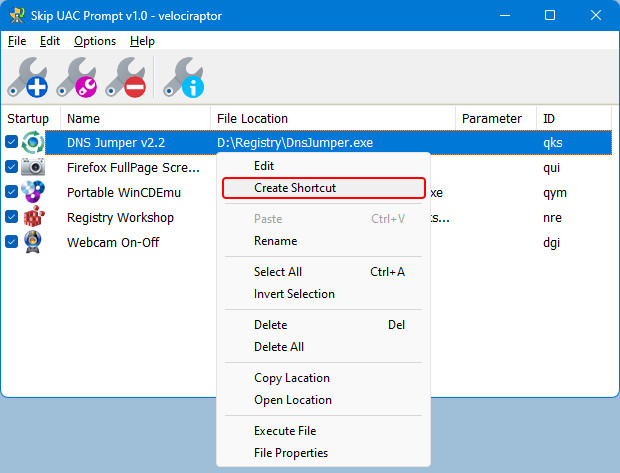The image size is (620, 473).
Task: Choose Execute File in context menu
Action: click(323, 431)
